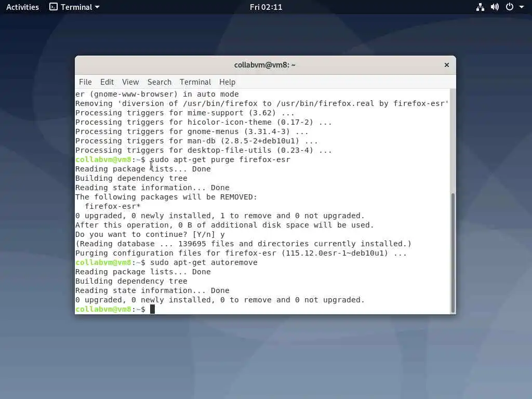The image size is (532, 399).
Task: Open the Terminal menu in menu bar
Action: point(195,82)
